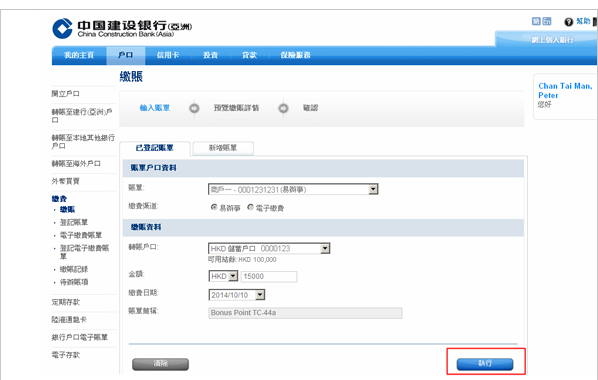Image resolution: width=598 pixels, height=380 pixels.
Task: Select the 繳賬 sub-item under 繳費
Action: [68, 209]
